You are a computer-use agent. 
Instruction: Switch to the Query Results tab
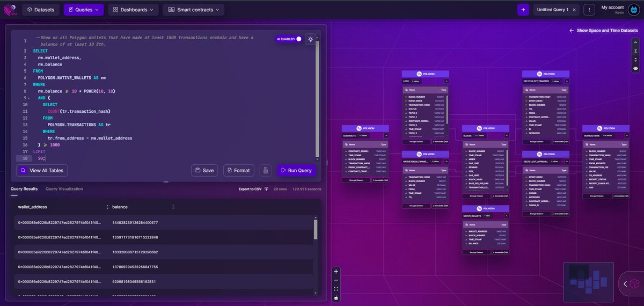click(x=24, y=189)
